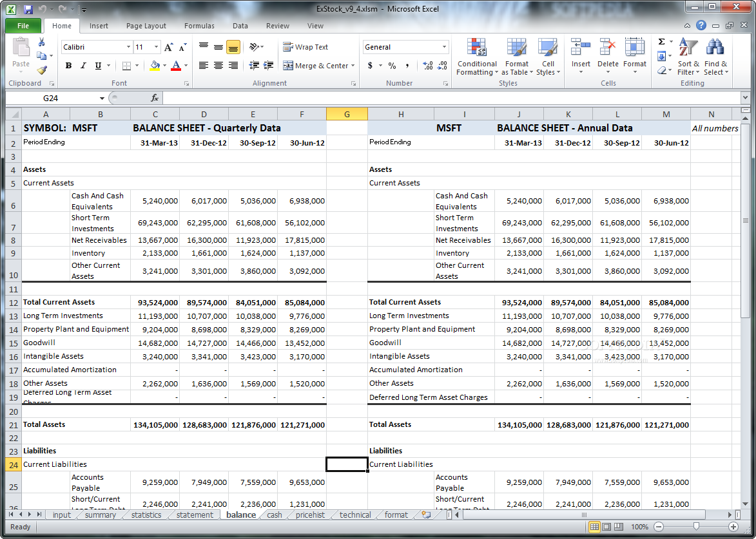Open the Name Box dropdown arrow
The image size is (756, 539).
tap(102, 99)
